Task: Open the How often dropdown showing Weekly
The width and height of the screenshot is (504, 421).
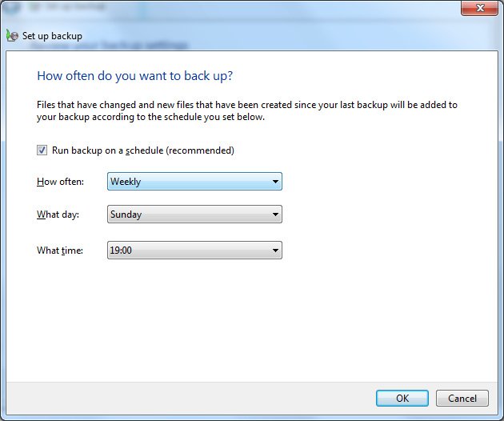Action: point(194,182)
